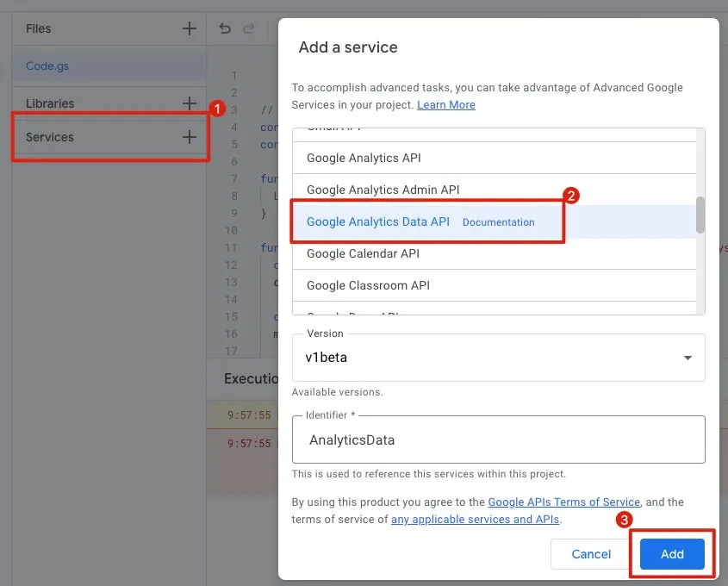Click the services list scrollbar

(700, 215)
